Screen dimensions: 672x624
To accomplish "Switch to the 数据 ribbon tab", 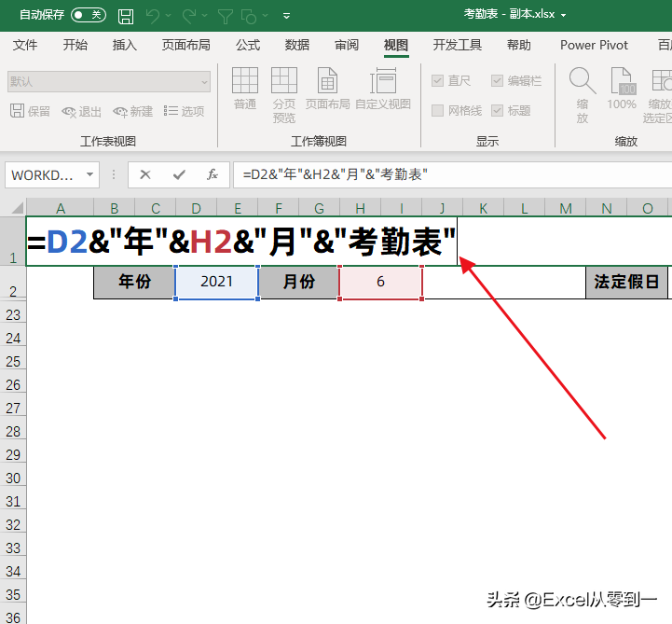I will click(x=297, y=45).
